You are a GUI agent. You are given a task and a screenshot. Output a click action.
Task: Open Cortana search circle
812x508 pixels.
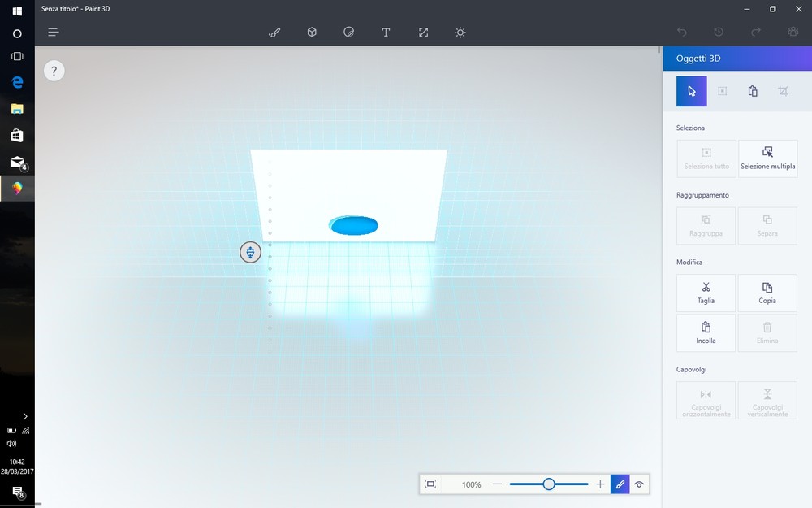pos(17,33)
